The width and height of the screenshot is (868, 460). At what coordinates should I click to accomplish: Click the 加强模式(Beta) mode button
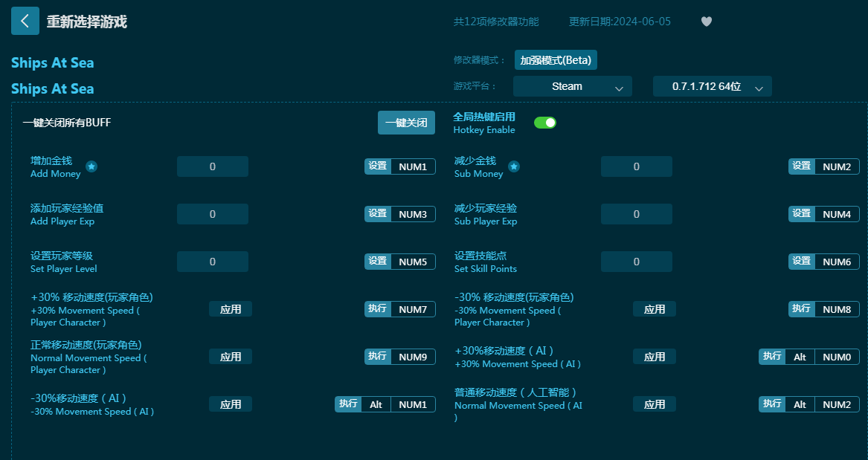(x=555, y=59)
